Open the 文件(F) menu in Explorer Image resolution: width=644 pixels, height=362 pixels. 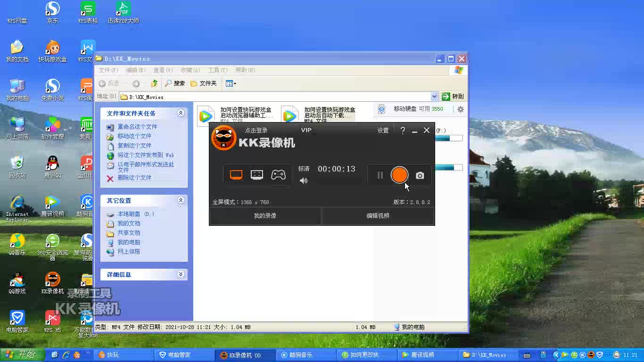tap(108, 70)
